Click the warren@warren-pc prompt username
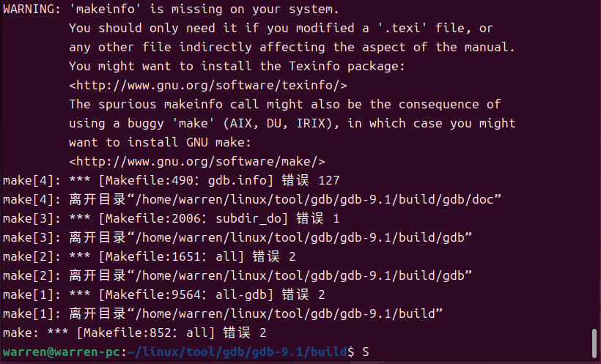Screen dimensions: 601x364 62,352
